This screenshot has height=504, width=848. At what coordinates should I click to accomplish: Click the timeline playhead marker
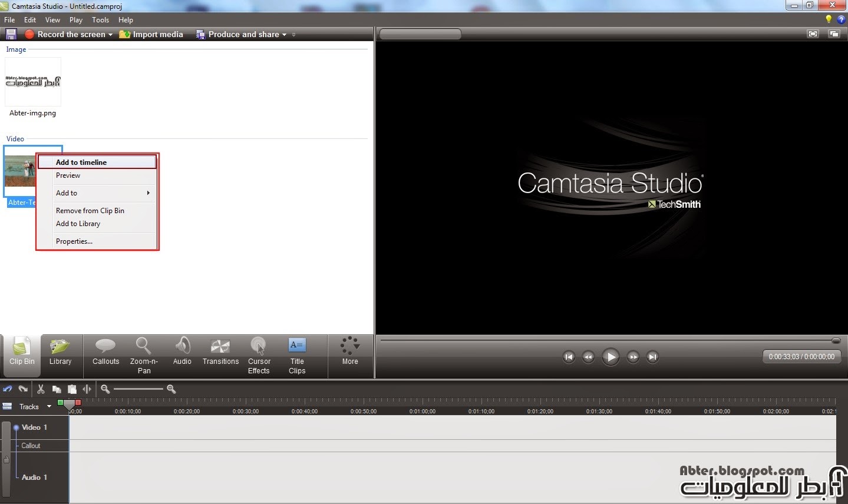69,405
